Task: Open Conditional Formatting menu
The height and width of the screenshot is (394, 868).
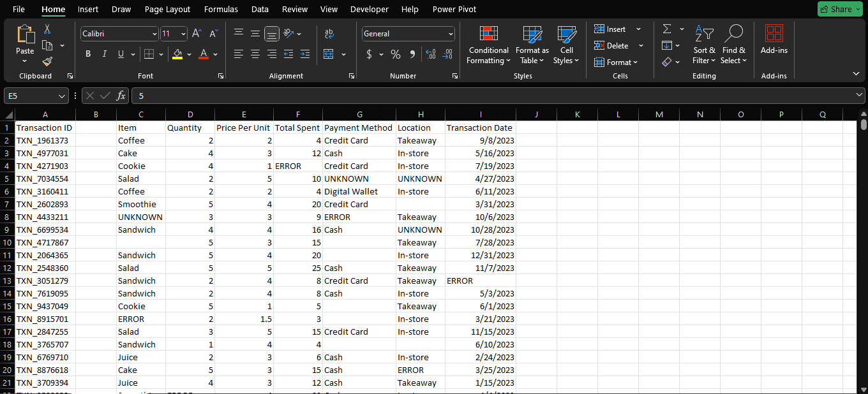Action: 488,45
